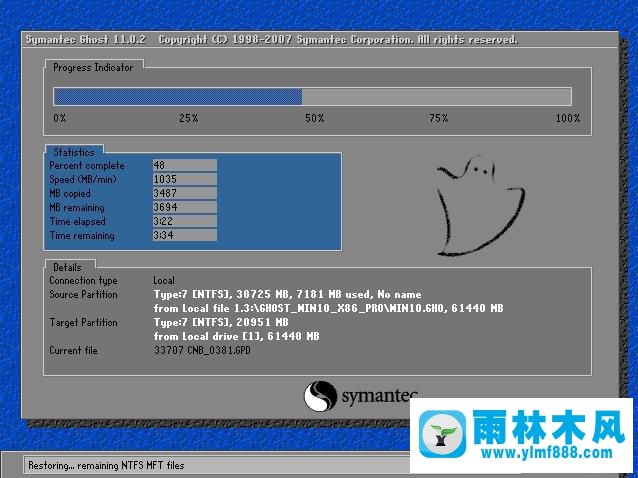
Task: Click the 0% progress marker
Action: point(59,118)
